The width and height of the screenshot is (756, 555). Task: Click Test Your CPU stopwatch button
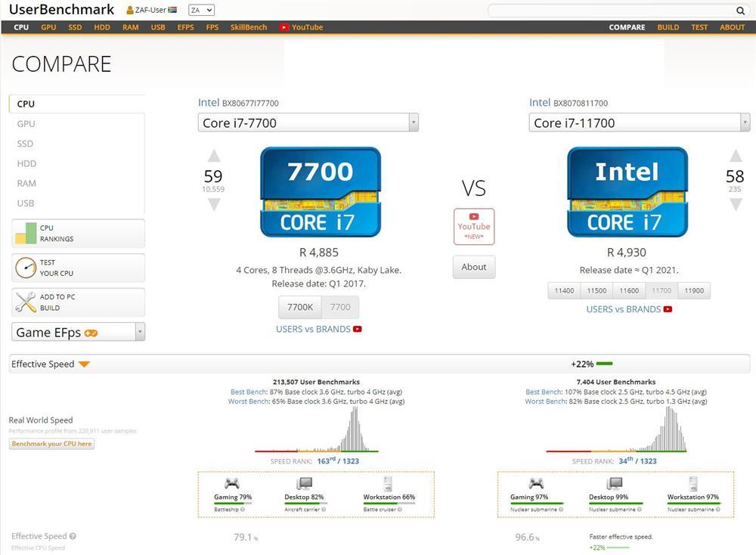78,268
